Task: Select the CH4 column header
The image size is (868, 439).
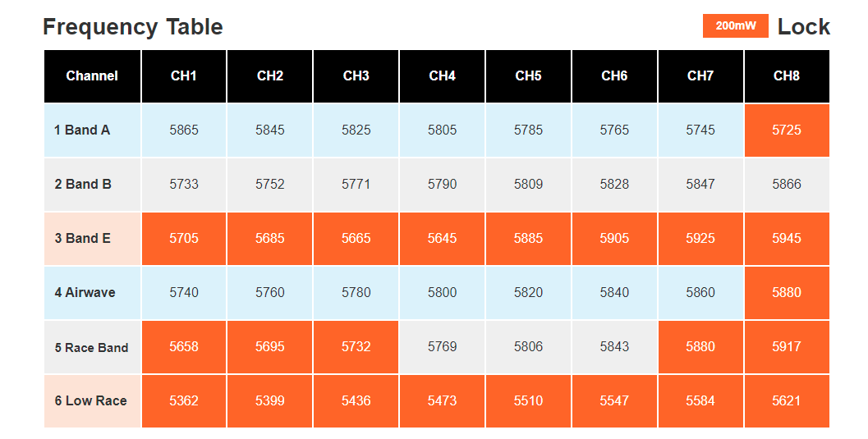Action: point(443,75)
